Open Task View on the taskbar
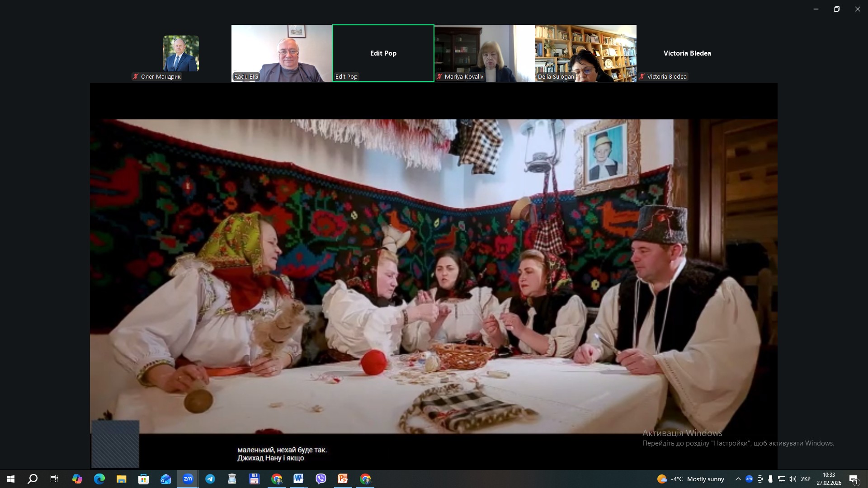This screenshot has width=868, height=488. (x=54, y=479)
